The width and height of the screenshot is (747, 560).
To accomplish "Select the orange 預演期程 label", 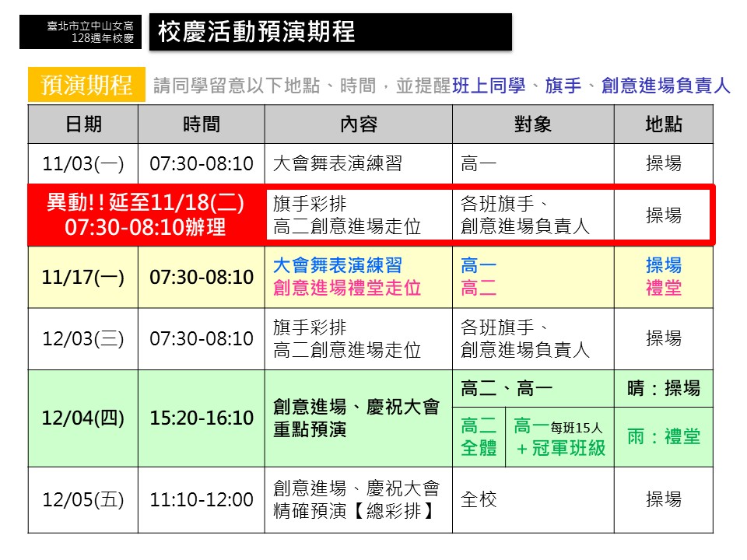I will point(87,85).
